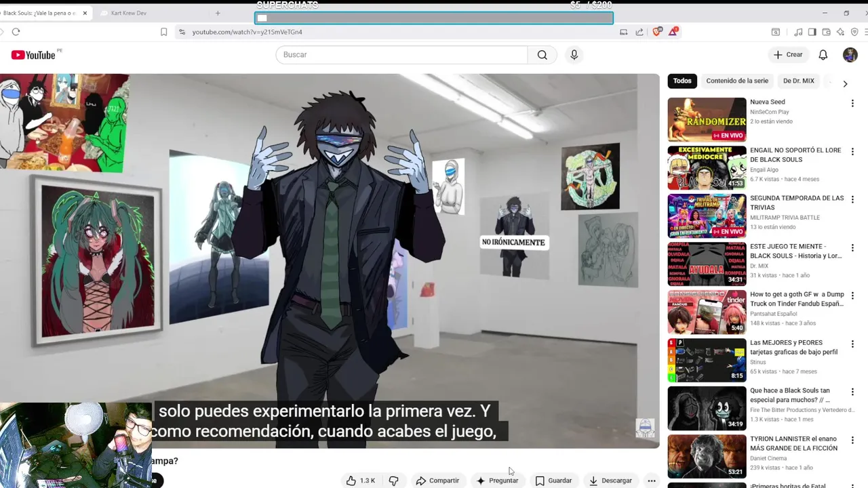Open channel Engail Algo link
This screenshot has height=488, width=868.
(764, 170)
